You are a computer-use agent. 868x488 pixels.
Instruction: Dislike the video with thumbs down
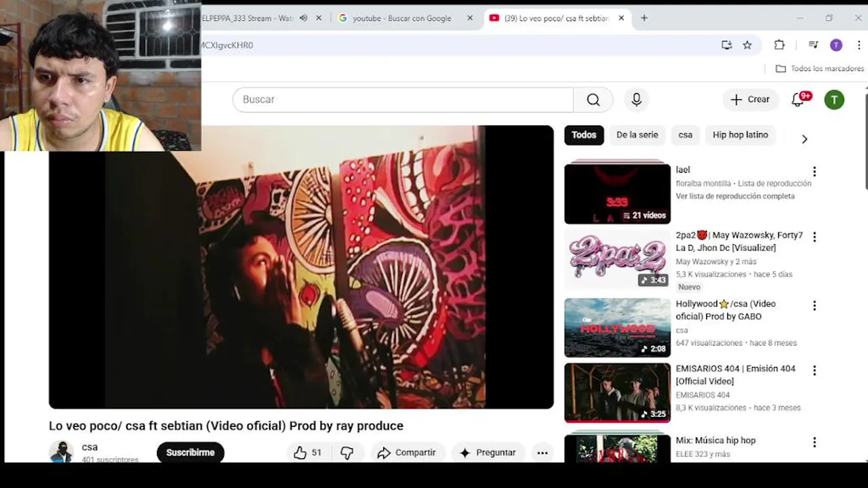pos(347,453)
